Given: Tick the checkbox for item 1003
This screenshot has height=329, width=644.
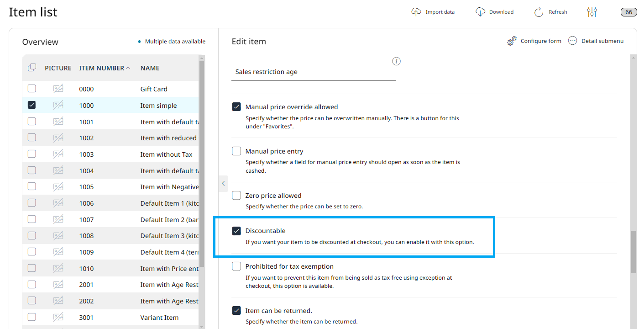Looking at the screenshot, I should 31,154.
